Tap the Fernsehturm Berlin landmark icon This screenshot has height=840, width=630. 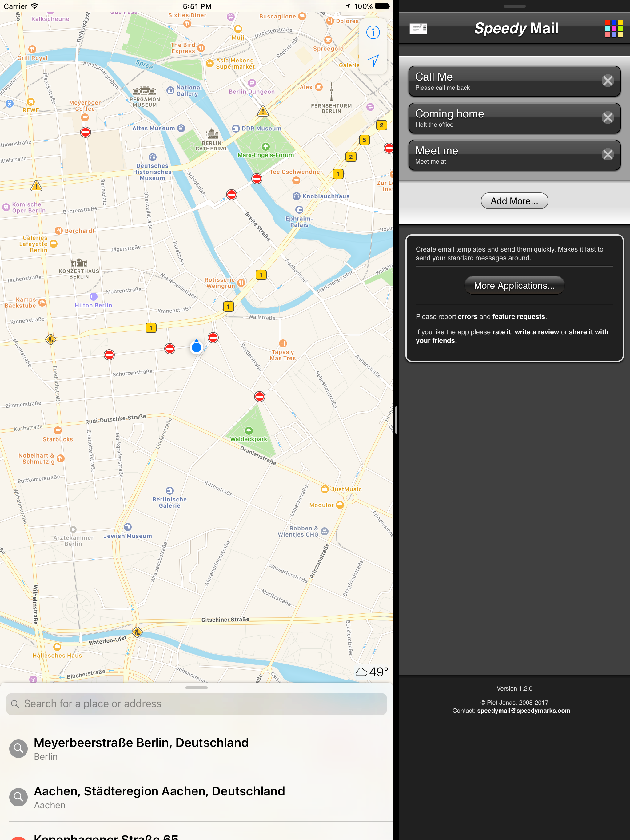(331, 92)
